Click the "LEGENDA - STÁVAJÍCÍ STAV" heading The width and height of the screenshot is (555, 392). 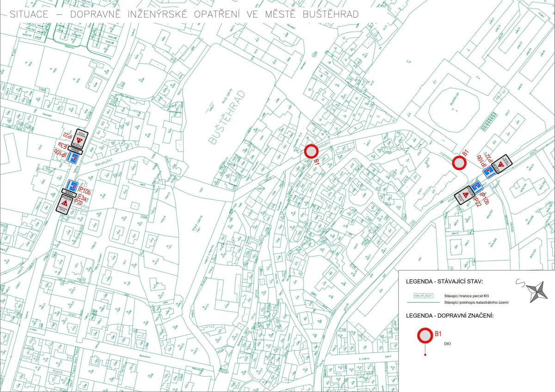[444, 281]
